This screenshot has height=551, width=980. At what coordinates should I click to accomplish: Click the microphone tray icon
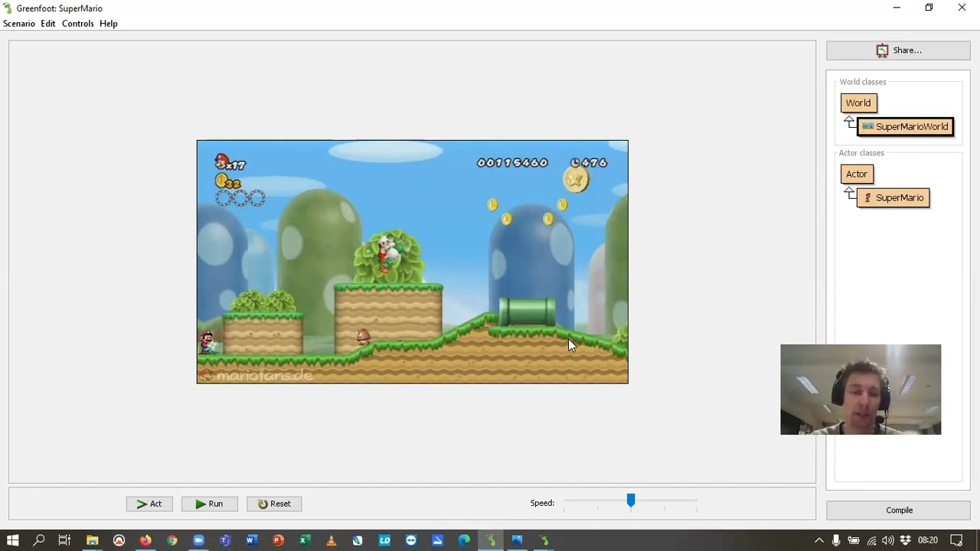tap(836, 540)
